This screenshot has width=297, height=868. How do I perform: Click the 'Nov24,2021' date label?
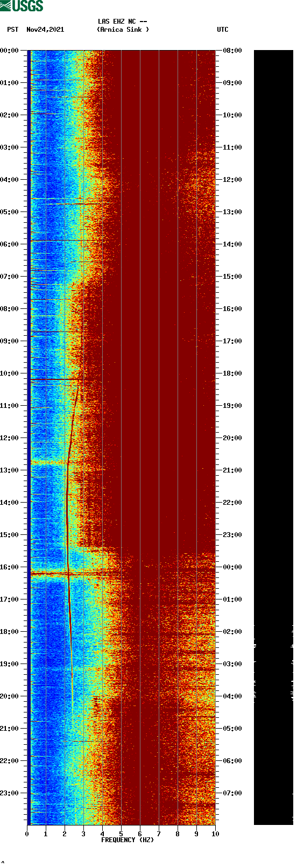(45, 30)
